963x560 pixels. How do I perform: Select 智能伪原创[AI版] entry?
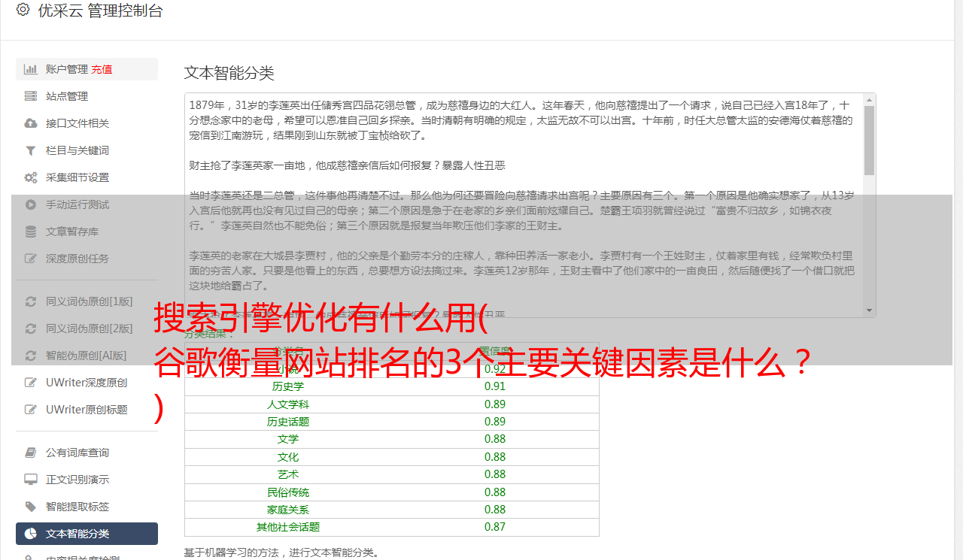pyautogui.click(x=87, y=356)
